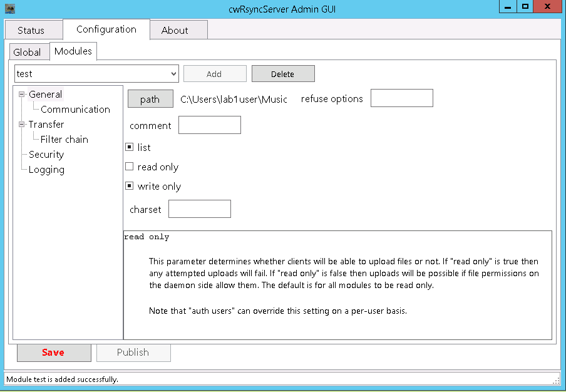Click the refuse options input field

(401, 98)
